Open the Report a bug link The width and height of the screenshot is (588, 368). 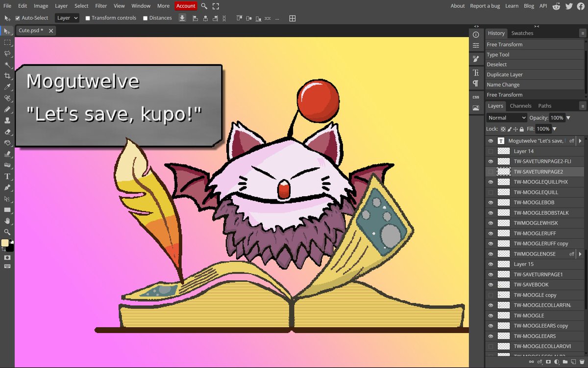pyautogui.click(x=484, y=6)
